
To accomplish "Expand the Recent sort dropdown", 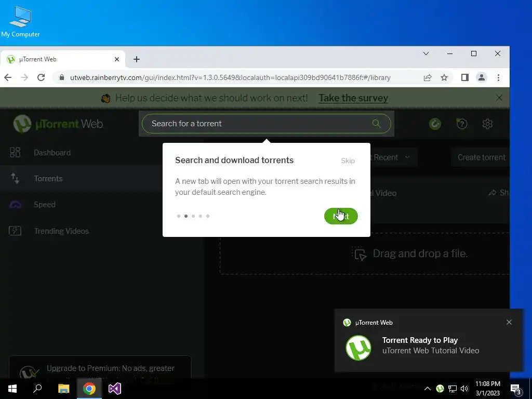I will (x=394, y=157).
